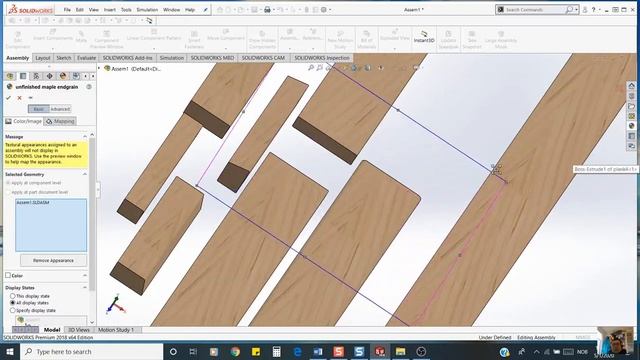640x360 pixels.
Task: Expand the Color section chevron
Action: point(85,276)
